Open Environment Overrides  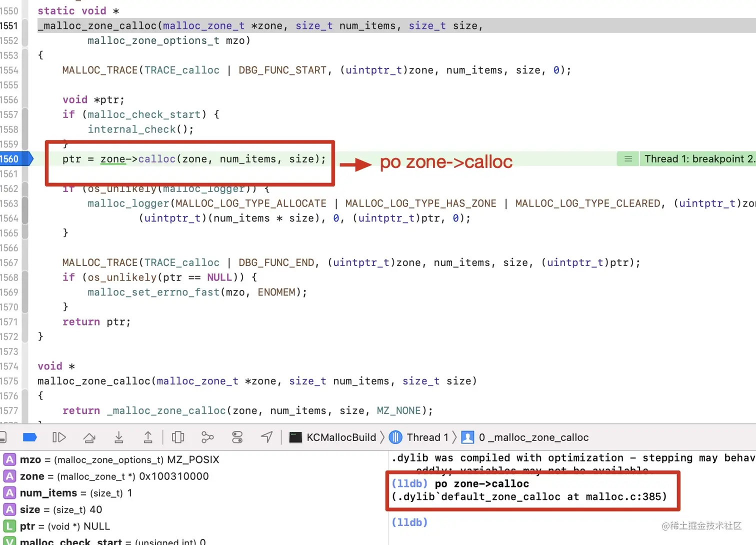[237, 437]
